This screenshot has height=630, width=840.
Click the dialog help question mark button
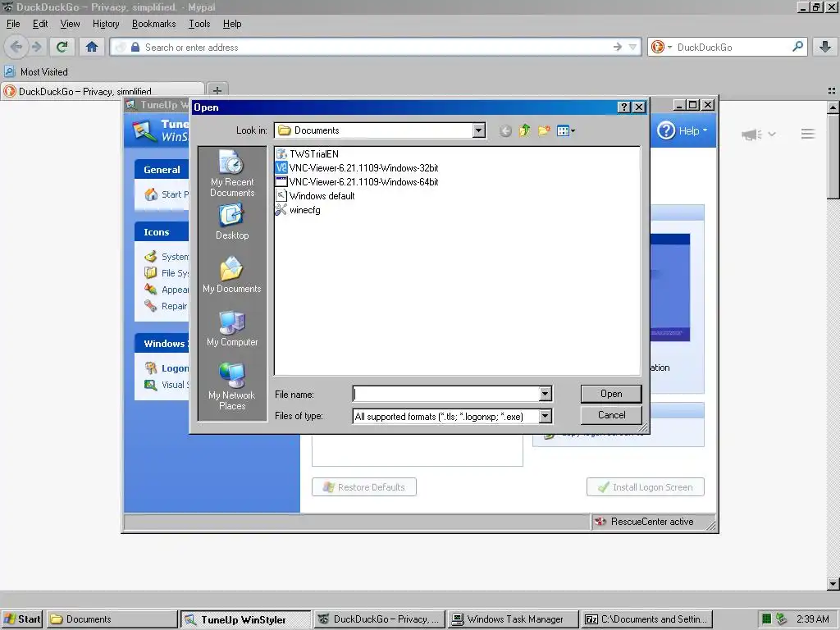[624, 107]
